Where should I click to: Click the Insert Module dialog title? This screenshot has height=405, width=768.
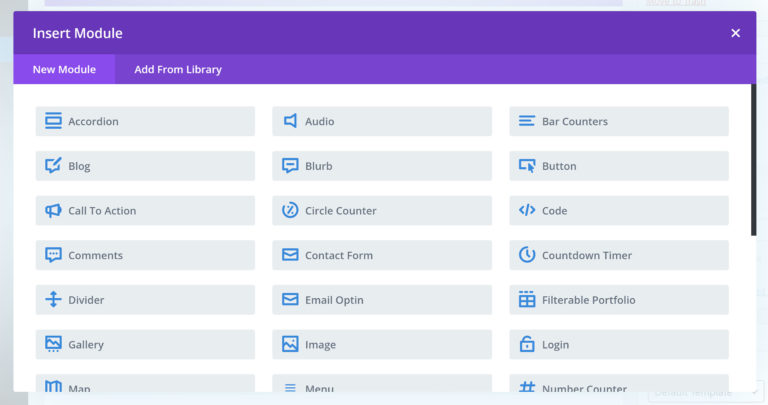77,33
